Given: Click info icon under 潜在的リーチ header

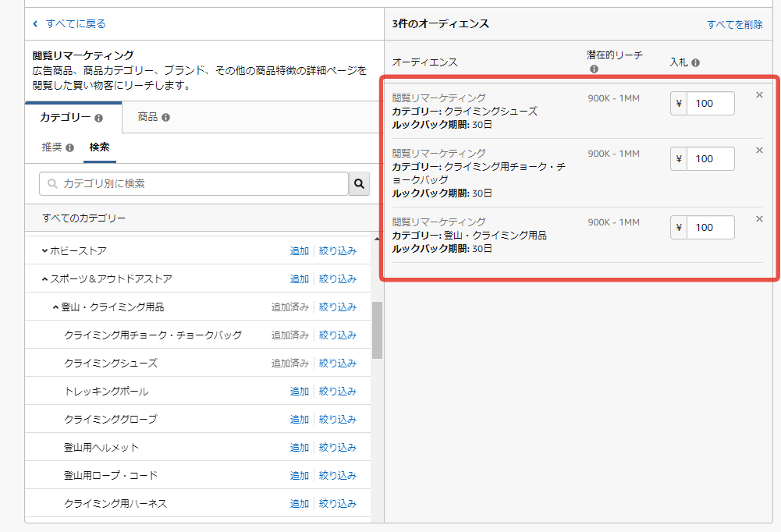Looking at the screenshot, I should [594, 69].
